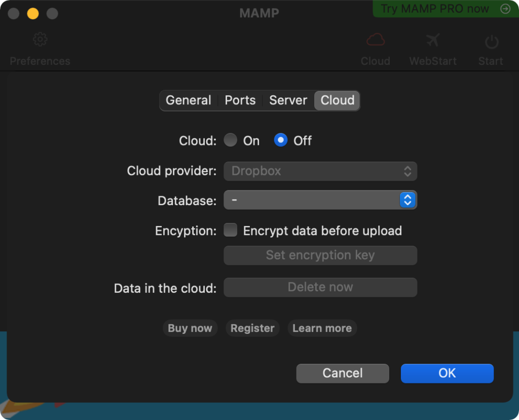Enable Encrypt data before upload checkbox
The width and height of the screenshot is (519, 420).
(x=231, y=230)
